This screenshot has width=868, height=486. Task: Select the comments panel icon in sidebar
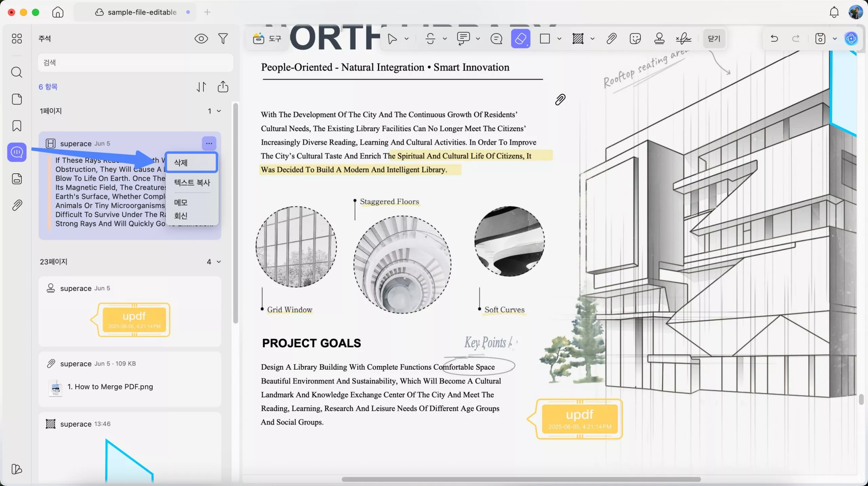pos(17,152)
